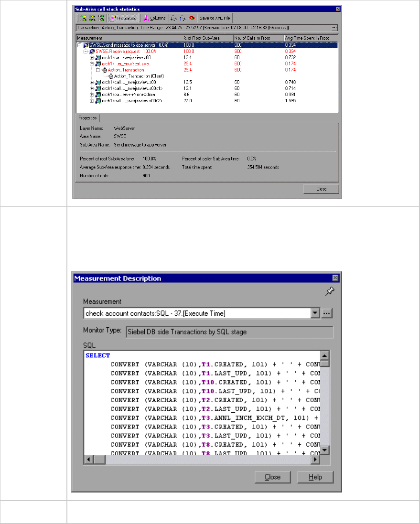
Task: Toggle the Properties toolbar button
Action: (x=123, y=18)
